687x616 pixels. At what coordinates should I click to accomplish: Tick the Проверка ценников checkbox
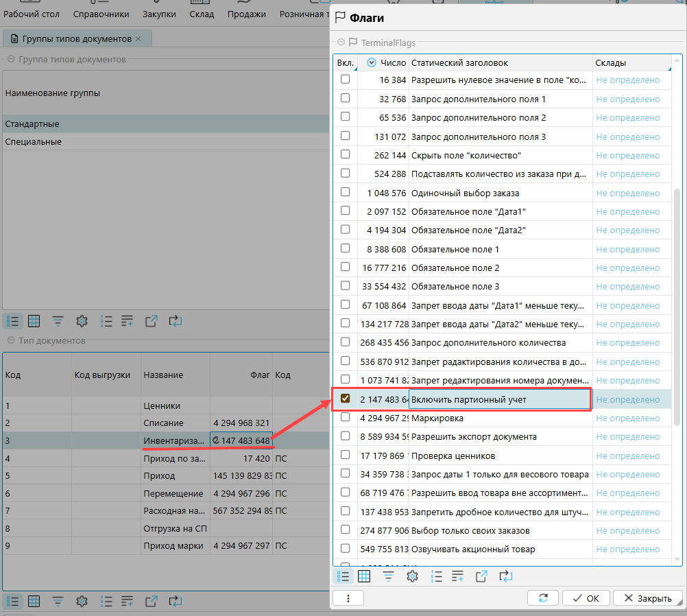346,455
